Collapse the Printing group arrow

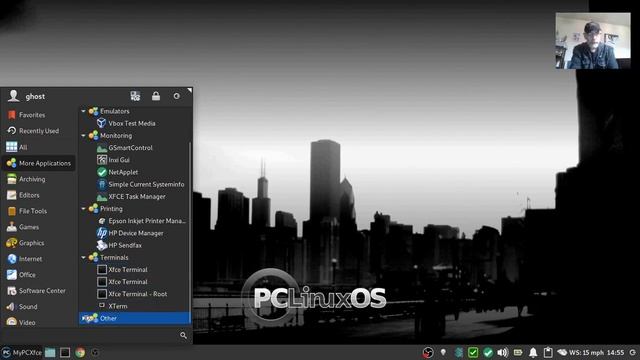(83, 209)
